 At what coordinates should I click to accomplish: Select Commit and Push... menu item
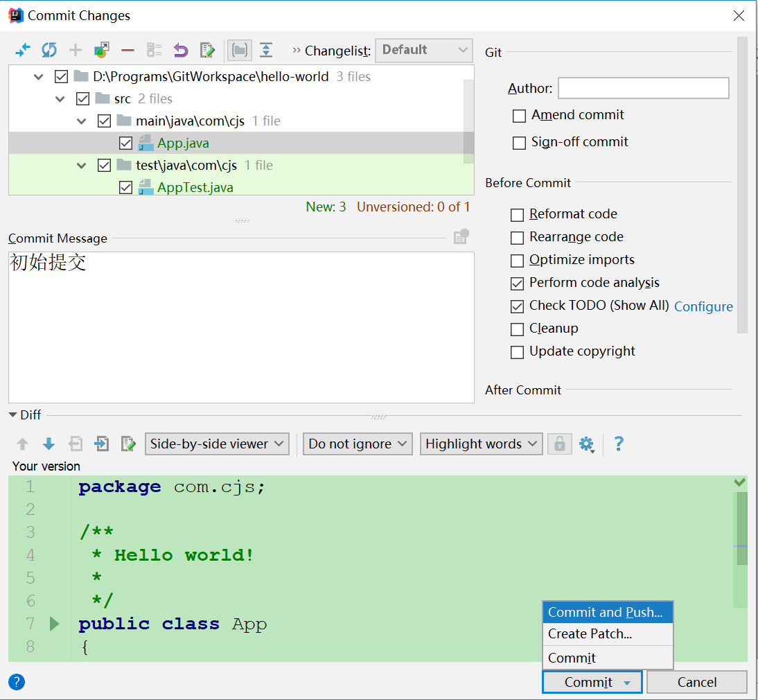(x=608, y=612)
